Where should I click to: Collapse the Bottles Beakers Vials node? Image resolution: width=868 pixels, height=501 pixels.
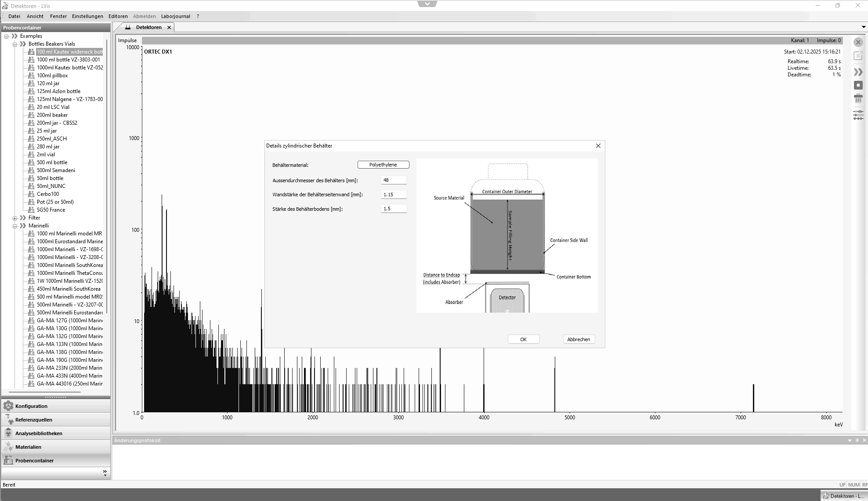point(14,44)
